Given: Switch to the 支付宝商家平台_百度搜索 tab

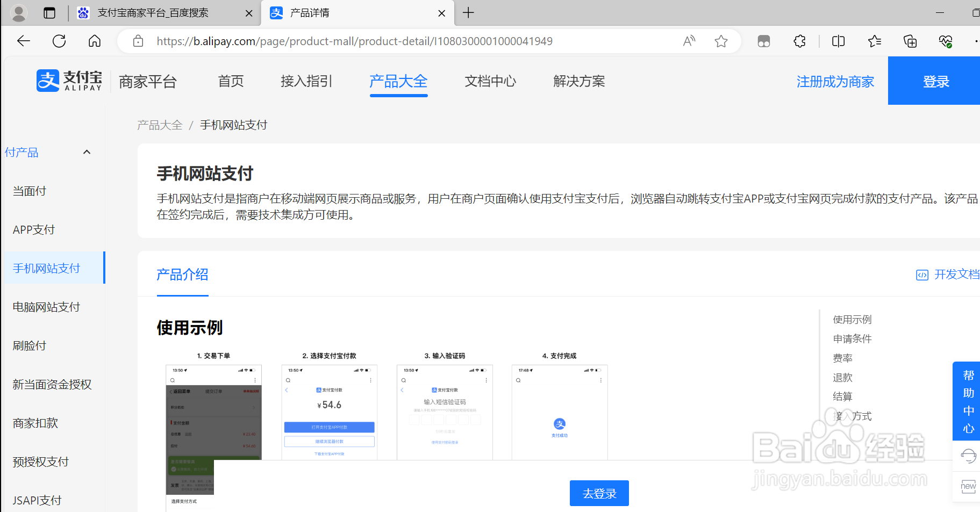Looking at the screenshot, I should (x=153, y=13).
